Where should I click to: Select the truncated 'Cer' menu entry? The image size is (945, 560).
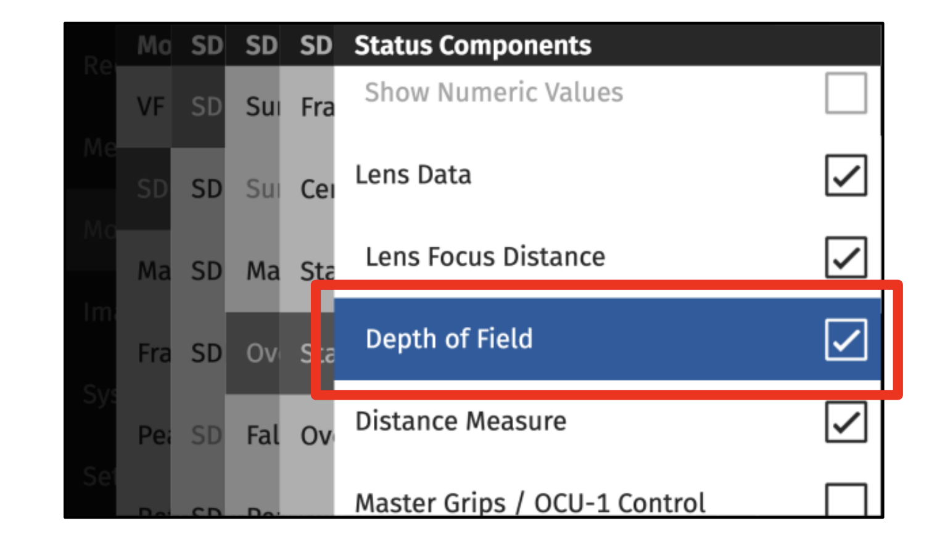tap(316, 189)
